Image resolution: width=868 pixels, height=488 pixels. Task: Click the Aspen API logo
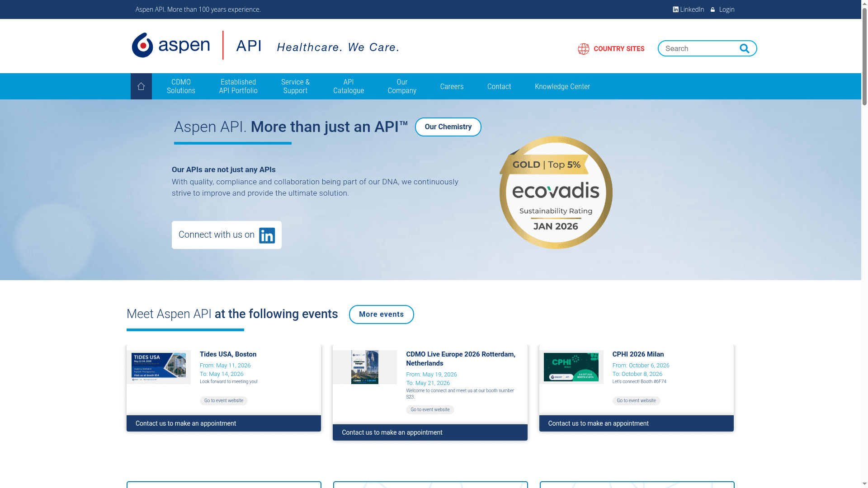[x=171, y=45]
